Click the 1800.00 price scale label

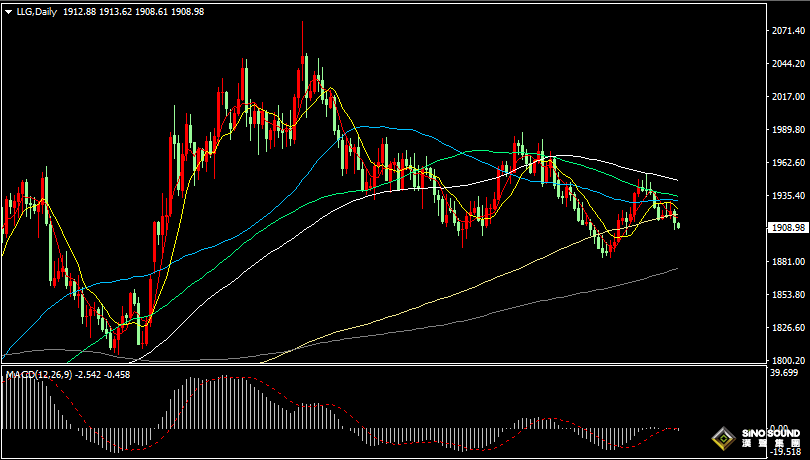click(788, 361)
